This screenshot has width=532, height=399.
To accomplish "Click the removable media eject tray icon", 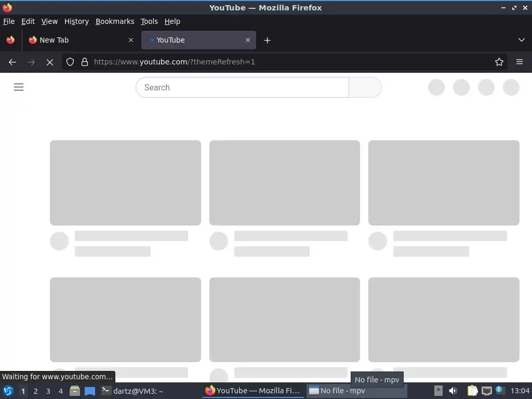I will 438,391.
